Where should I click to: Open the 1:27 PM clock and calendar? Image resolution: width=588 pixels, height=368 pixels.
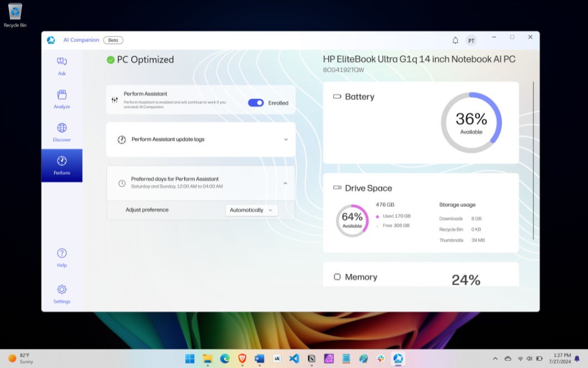[559, 359]
